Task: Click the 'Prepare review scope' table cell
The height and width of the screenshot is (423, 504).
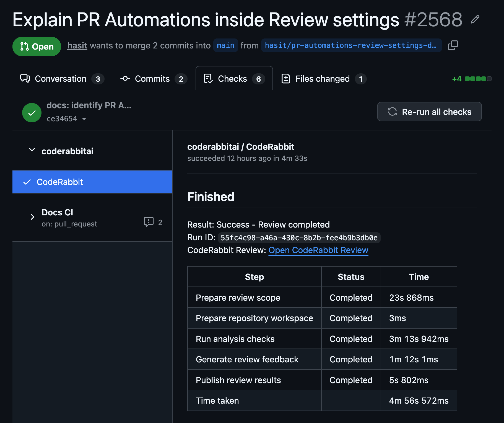Action: point(254,298)
